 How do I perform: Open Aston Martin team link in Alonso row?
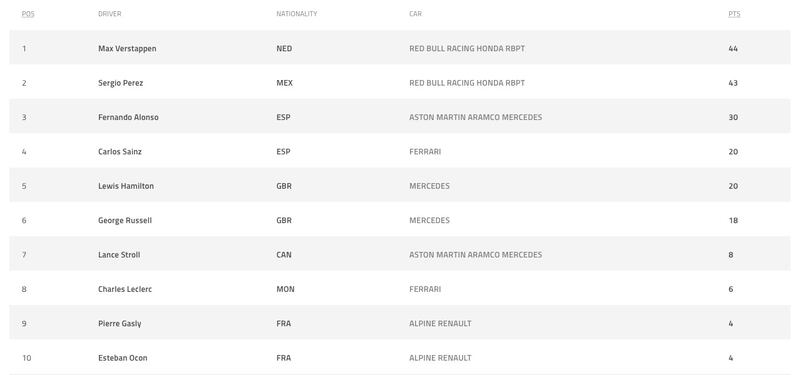point(476,117)
